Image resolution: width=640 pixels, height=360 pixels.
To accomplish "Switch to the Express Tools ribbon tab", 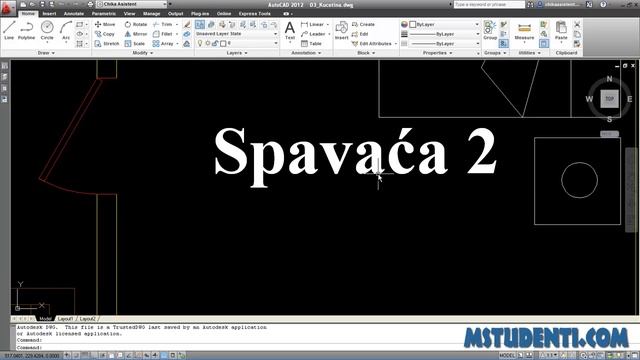I will pos(255,13).
